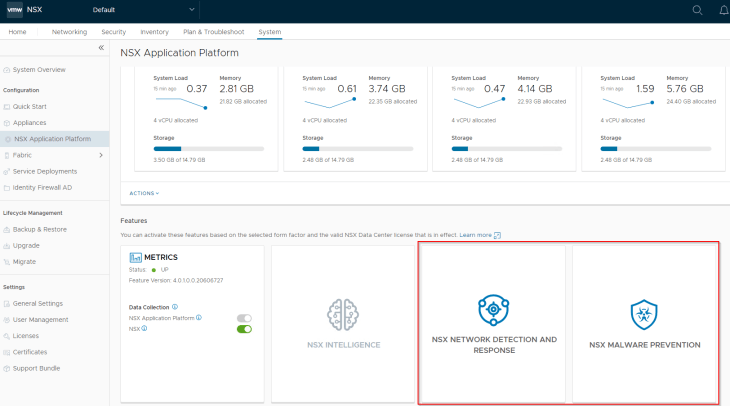Viewport: 730px width, 406px height.
Task: Click storage bar in 0.61 load card
Action: point(358,149)
